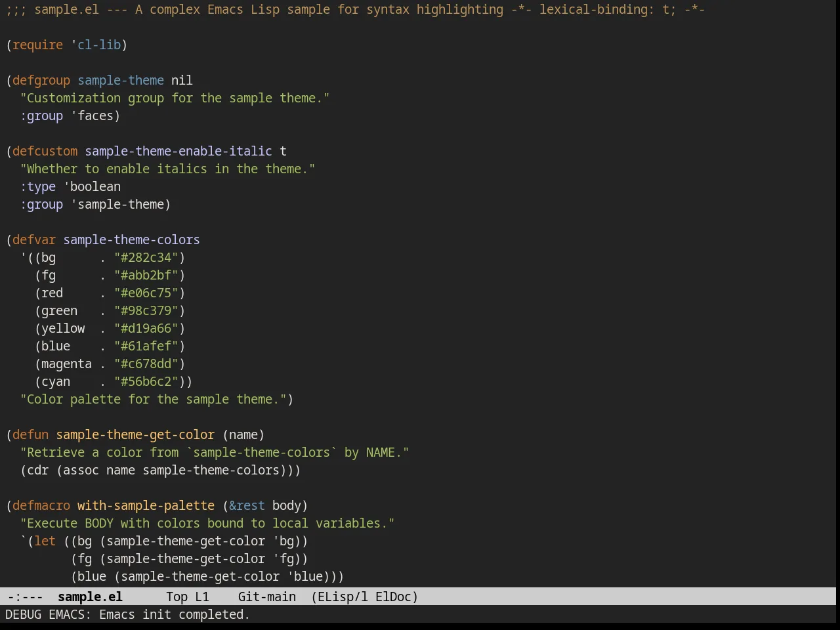Screen dimensions: 840x630
Task: Click the ':type' keyword
Action: (x=37, y=186)
